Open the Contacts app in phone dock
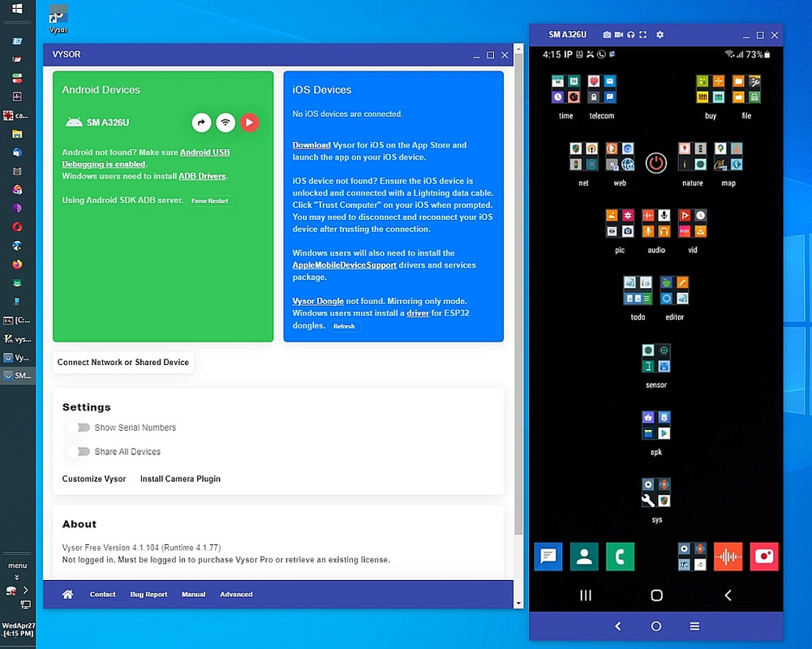 click(584, 557)
